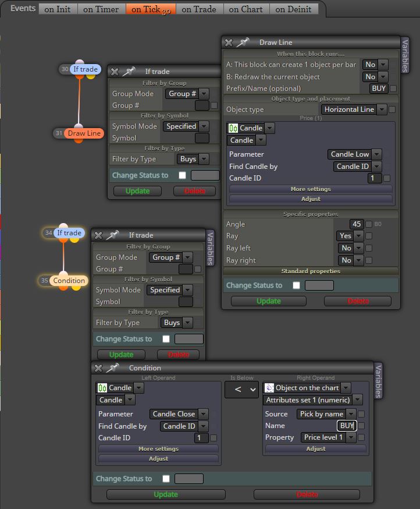Click Delete in the Condition panel
Image resolution: width=420 pixels, height=509 pixels.
307,494
